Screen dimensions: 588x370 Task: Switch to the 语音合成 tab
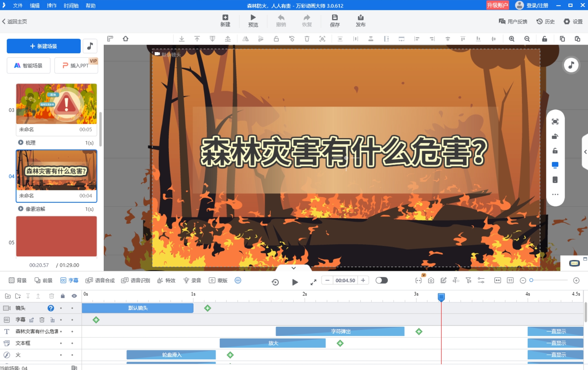pos(100,280)
